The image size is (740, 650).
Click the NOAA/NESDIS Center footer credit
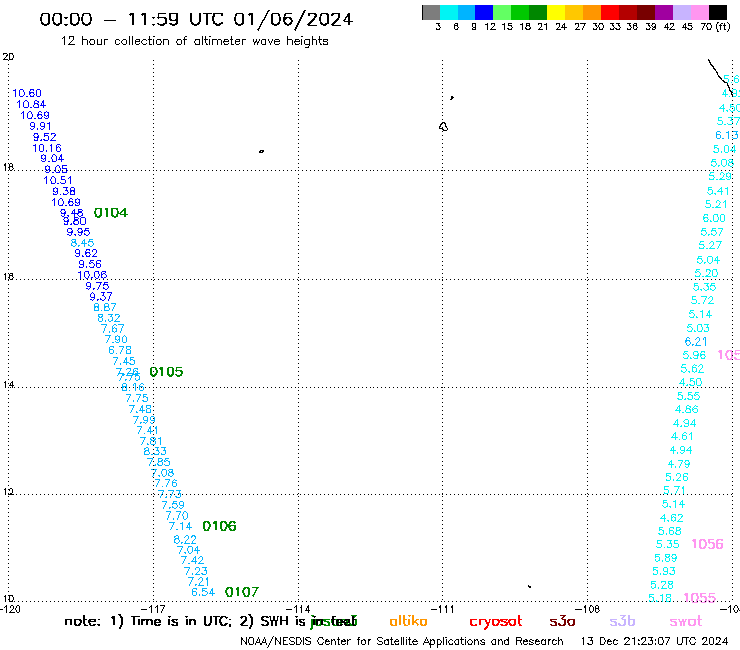[x=402, y=642]
